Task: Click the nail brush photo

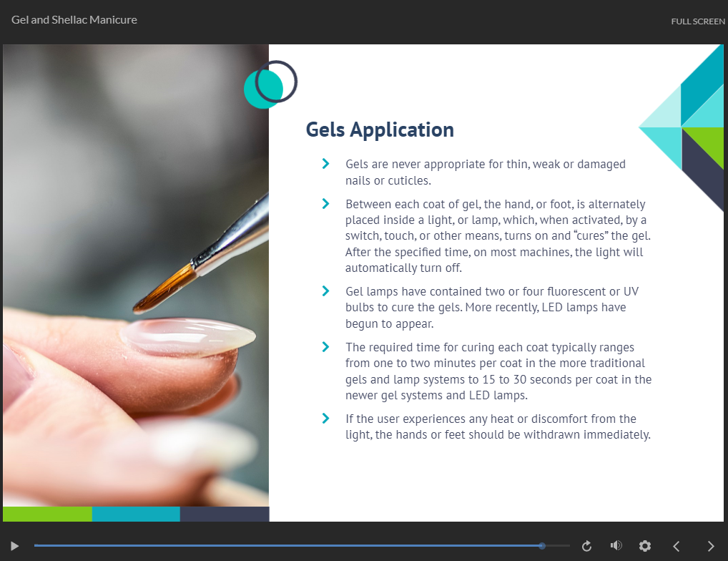Action: coord(136,275)
